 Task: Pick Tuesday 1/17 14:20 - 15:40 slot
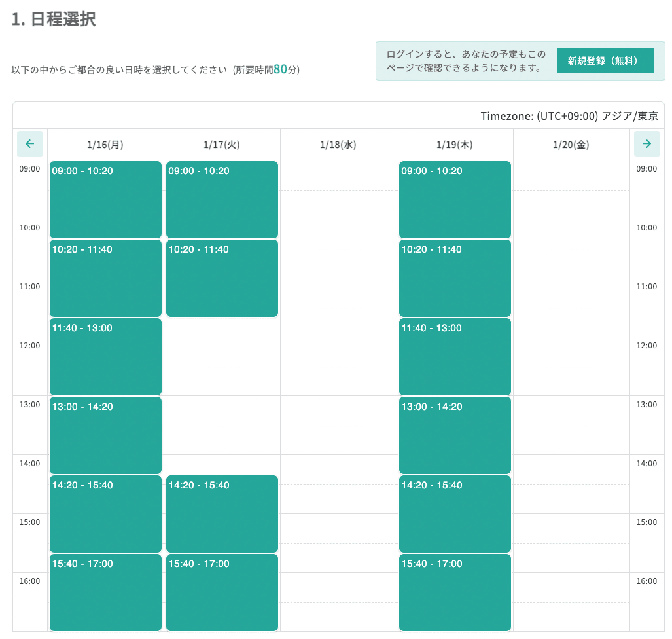coord(222,514)
